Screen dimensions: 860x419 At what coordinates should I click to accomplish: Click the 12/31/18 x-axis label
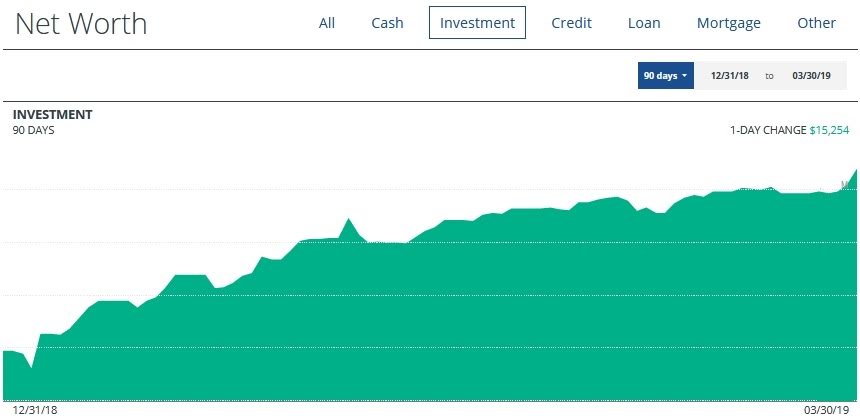(36, 410)
